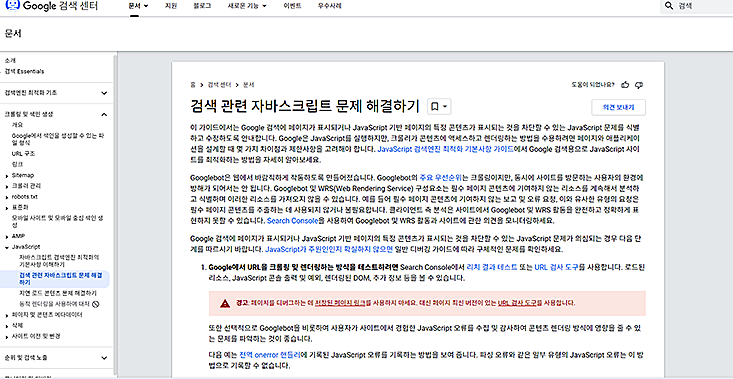Give a thumbs-down for this page
This screenshot has height=379, width=733.
click(x=640, y=85)
